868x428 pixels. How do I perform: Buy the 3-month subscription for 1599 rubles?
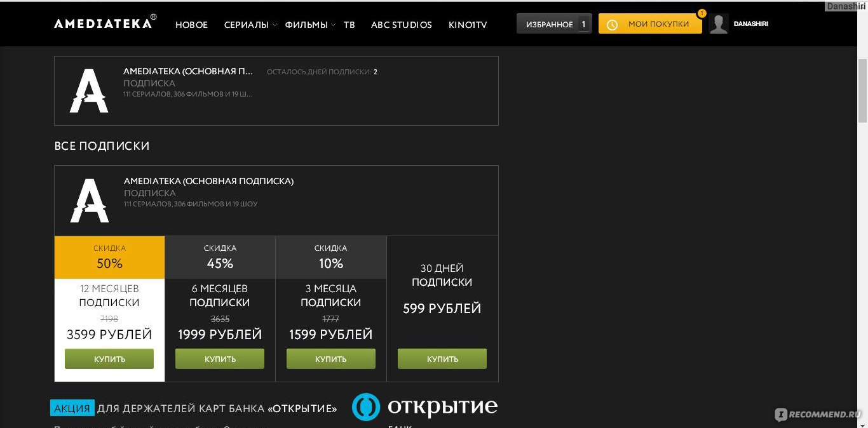331,359
